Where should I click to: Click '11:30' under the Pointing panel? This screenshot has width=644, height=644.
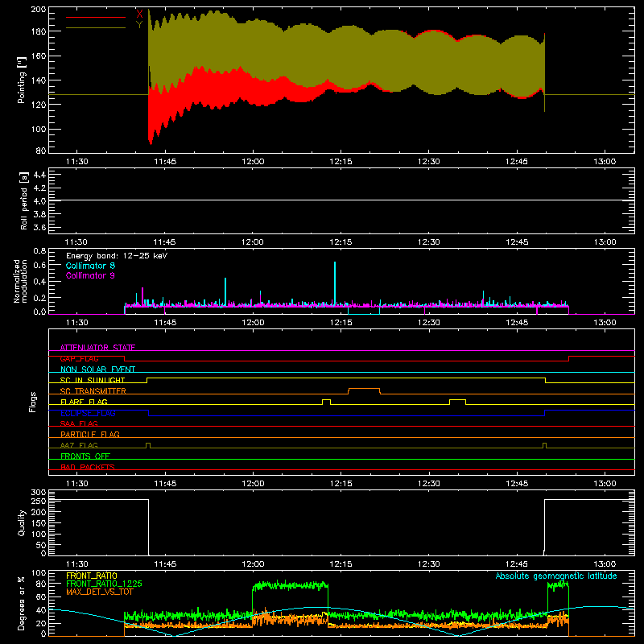pyautogui.click(x=76, y=162)
